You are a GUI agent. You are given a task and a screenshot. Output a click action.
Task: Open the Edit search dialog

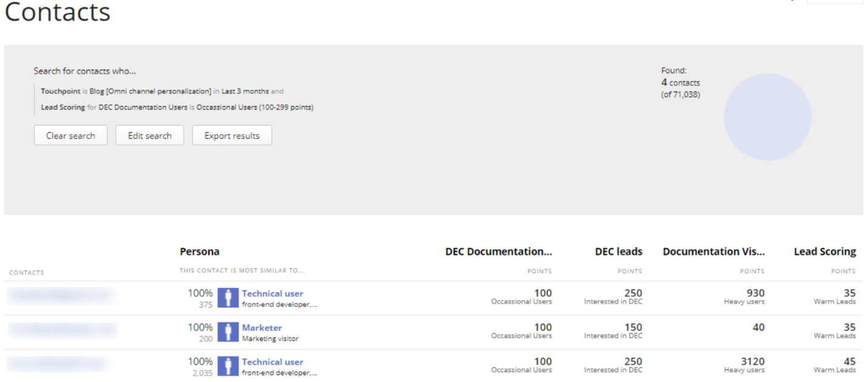pos(149,135)
